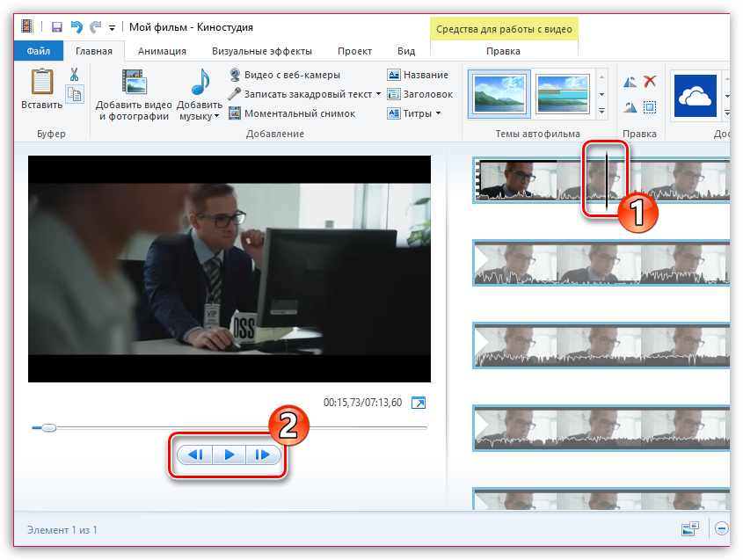Click the Вставить clipboard button
The width and height of the screenshot is (743, 560).
[x=41, y=89]
